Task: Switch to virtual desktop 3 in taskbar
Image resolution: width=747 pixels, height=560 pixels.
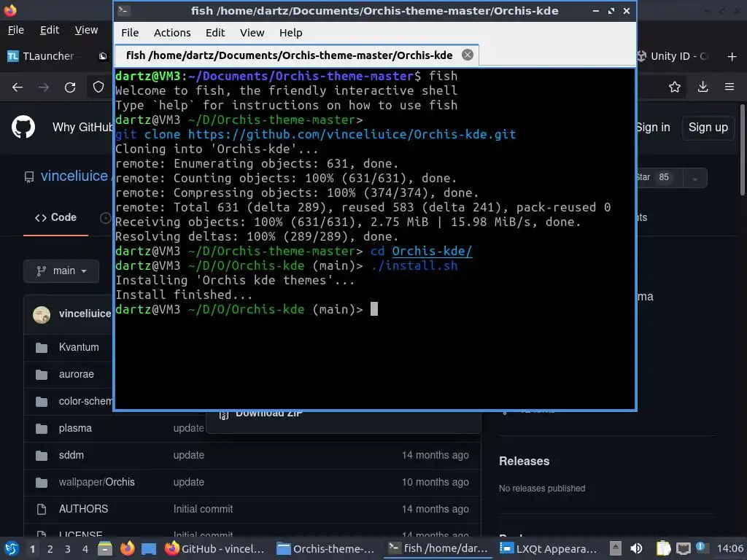Action: 68,549
